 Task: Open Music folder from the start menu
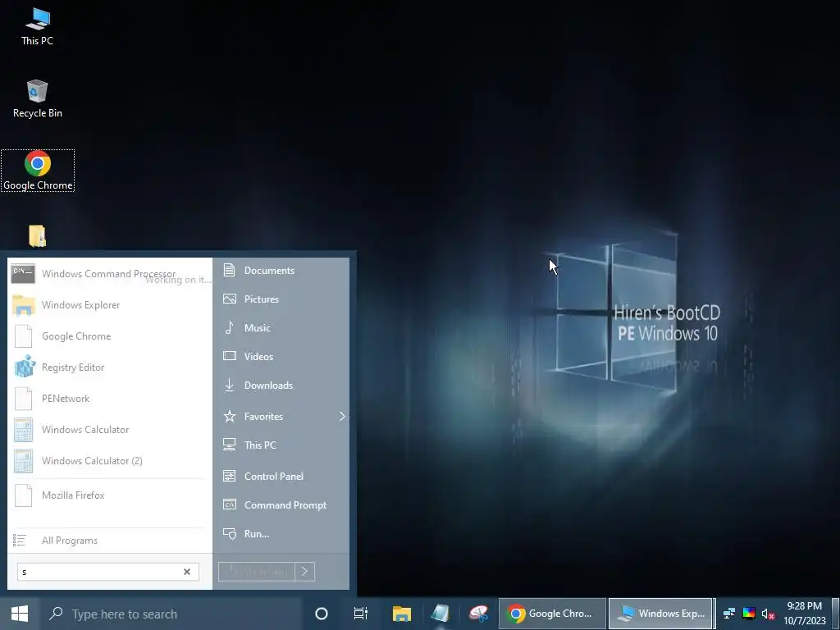pyautogui.click(x=281, y=328)
